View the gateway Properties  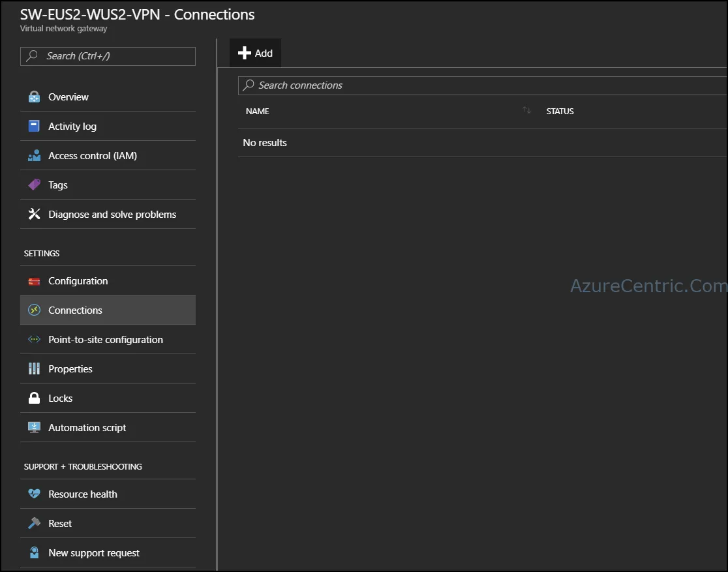[x=108, y=369]
